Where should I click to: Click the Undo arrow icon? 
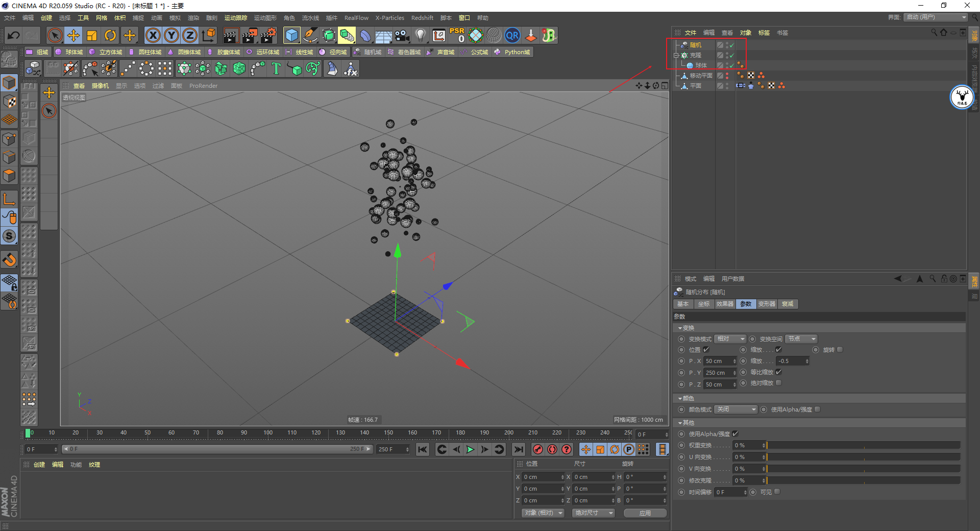point(14,35)
